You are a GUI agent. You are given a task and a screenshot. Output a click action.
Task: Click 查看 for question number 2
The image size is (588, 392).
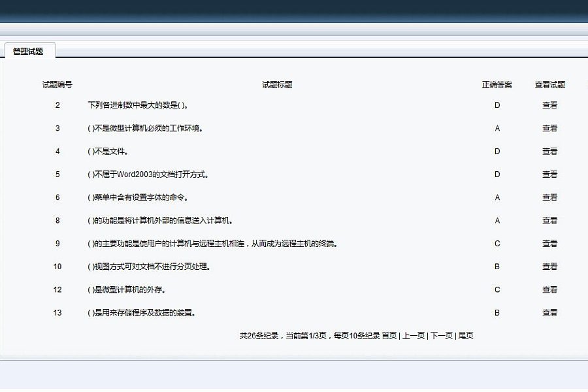coord(549,105)
